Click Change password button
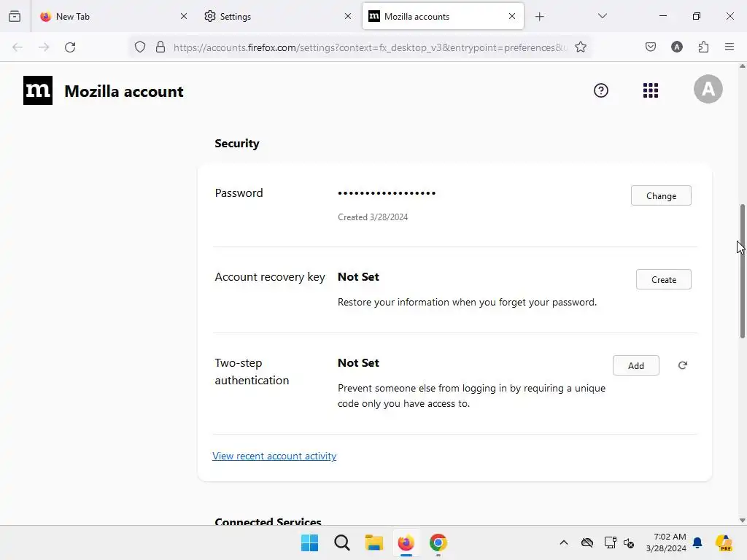Image resolution: width=747 pixels, height=560 pixels. click(x=661, y=195)
